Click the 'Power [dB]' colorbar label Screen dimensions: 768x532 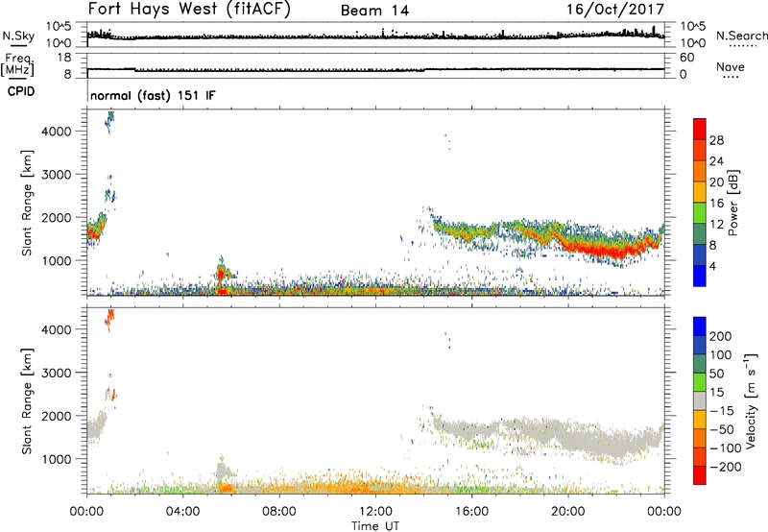pyautogui.click(x=732, y=203)
